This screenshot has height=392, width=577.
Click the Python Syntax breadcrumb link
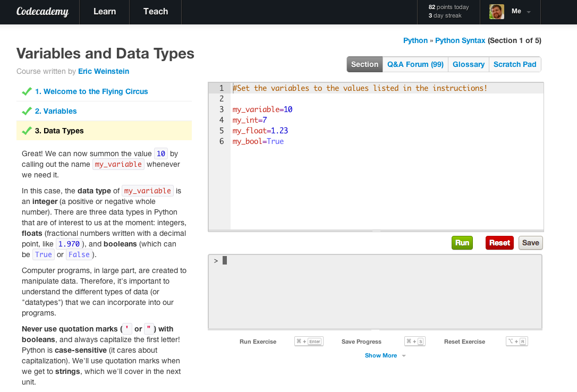coord(460,40)
